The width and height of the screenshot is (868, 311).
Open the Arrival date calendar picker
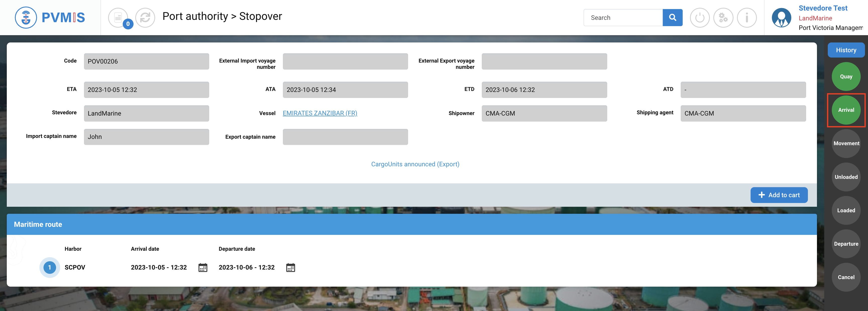[203, 268]
